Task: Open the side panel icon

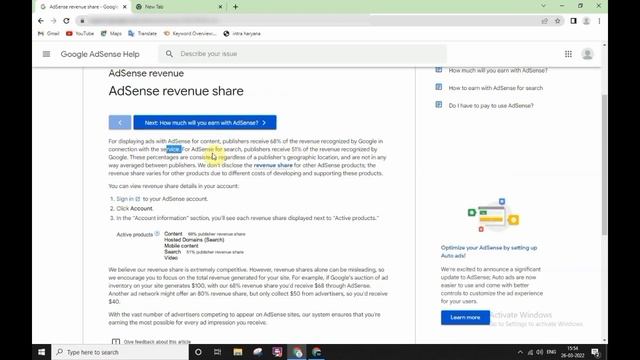Action: 573,21
